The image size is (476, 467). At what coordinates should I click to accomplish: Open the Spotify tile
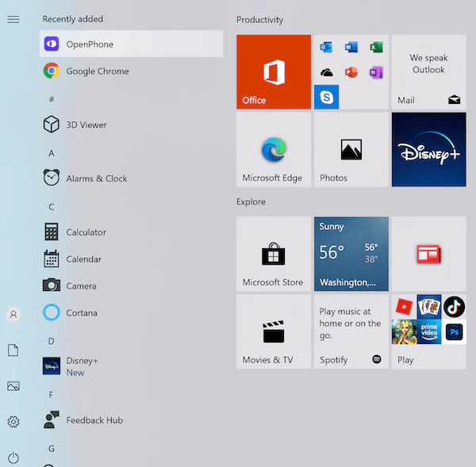point(351,331)
